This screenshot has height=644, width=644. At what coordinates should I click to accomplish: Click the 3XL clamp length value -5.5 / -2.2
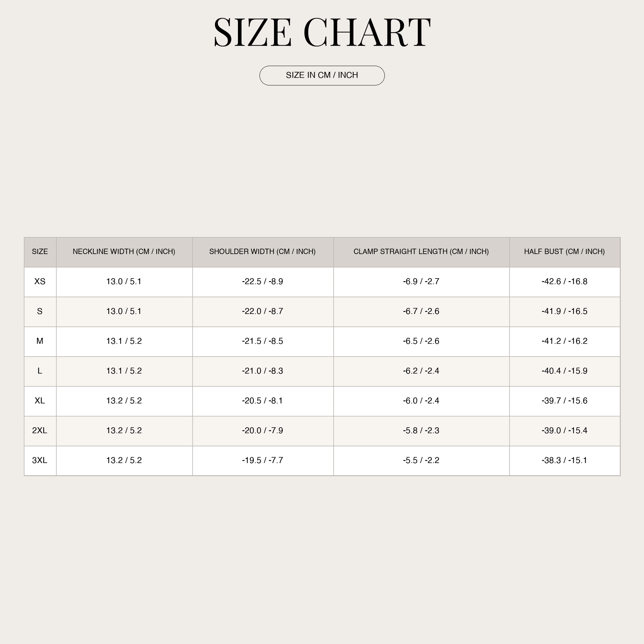pyautogui.click(x=421, y=460)
